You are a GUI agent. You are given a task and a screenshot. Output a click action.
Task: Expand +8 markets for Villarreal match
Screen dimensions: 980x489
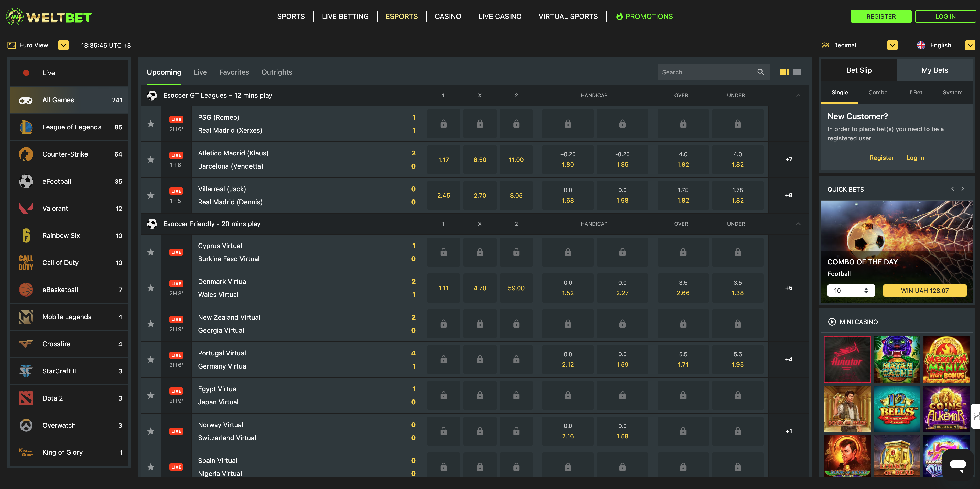click(789, 195)
